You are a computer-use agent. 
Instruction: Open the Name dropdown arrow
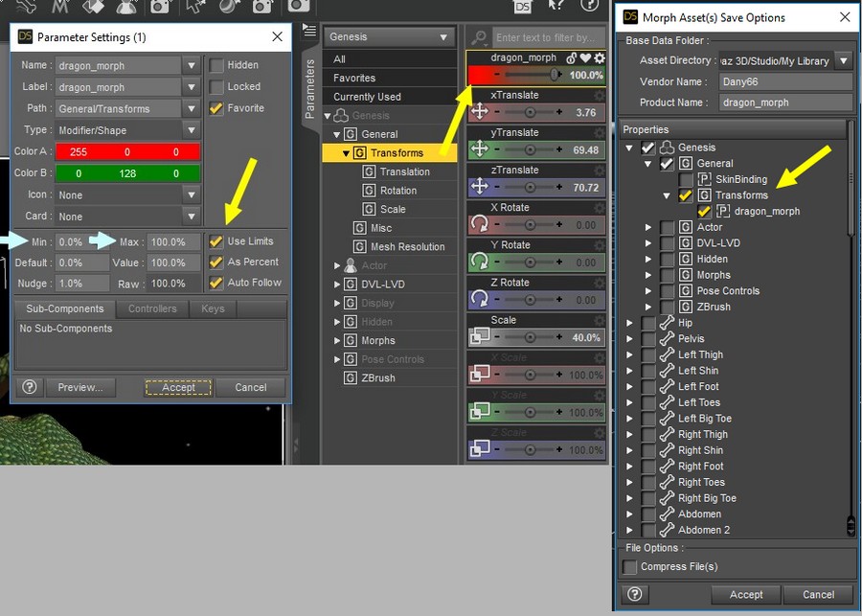[192, 65]
